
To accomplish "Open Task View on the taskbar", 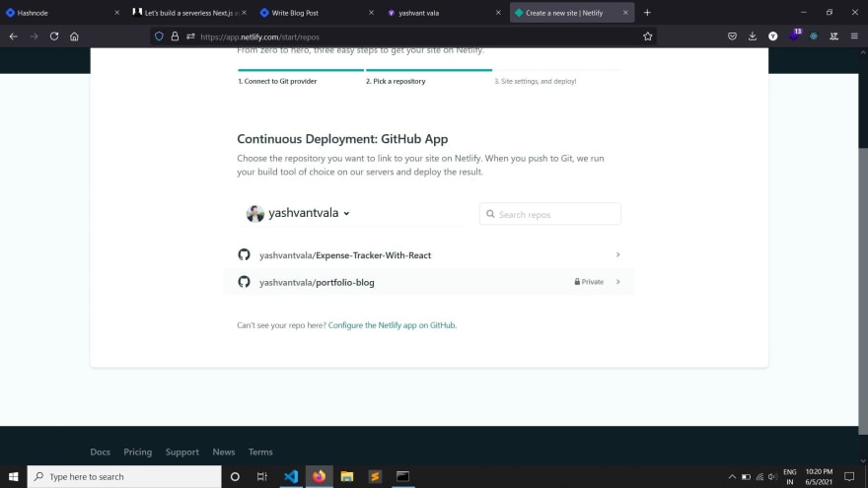I will (262, 476).
